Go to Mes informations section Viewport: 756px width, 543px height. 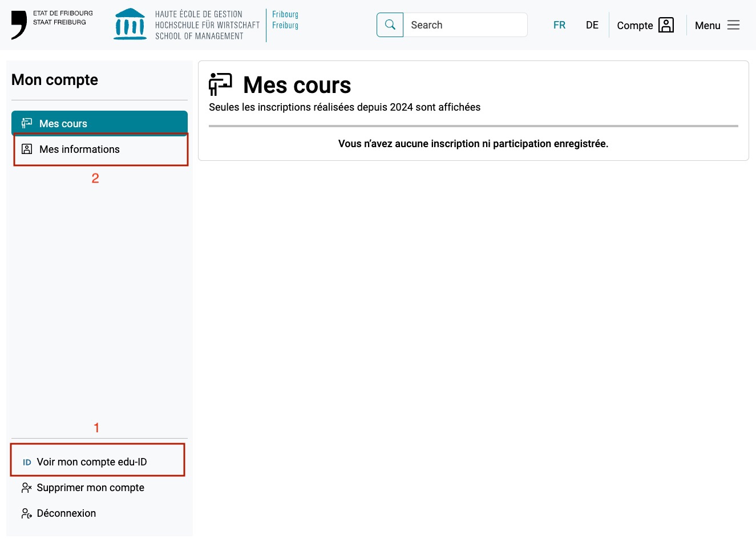[79, 149]
